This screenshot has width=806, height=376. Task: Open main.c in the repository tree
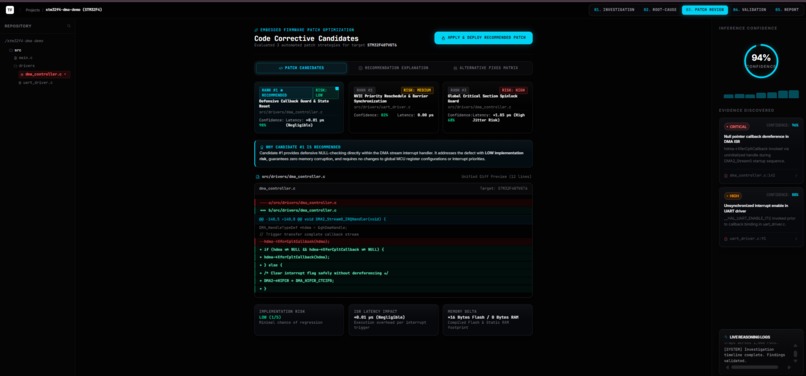pyautogui.click(x=23, y=58)
